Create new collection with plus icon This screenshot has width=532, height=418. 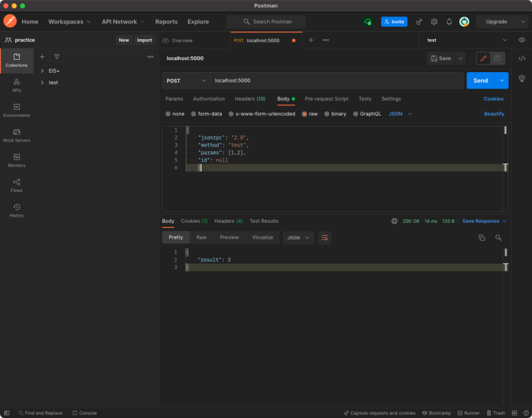click(x=42, y=56)
